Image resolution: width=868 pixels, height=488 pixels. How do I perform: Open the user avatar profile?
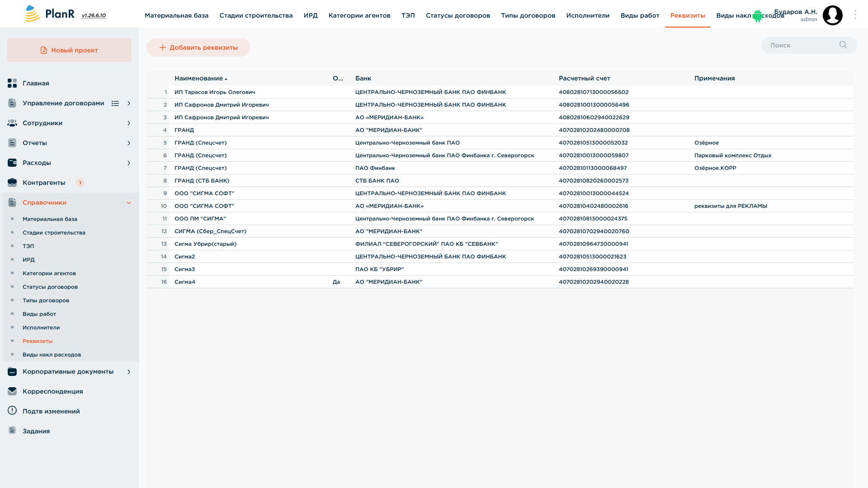(832, 15)
